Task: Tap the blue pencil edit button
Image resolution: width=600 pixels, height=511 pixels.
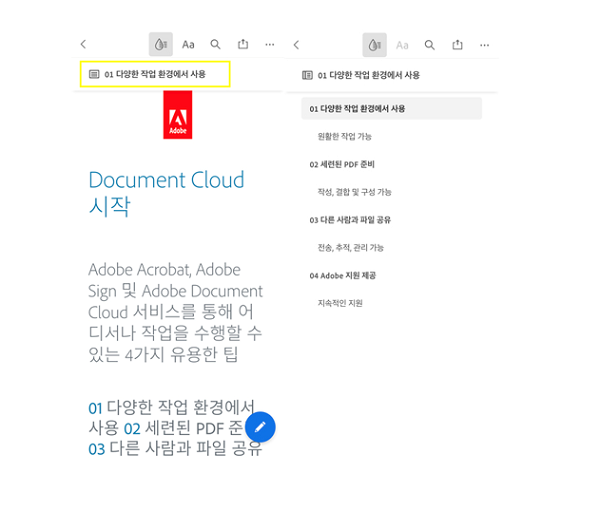Action: 260,427
